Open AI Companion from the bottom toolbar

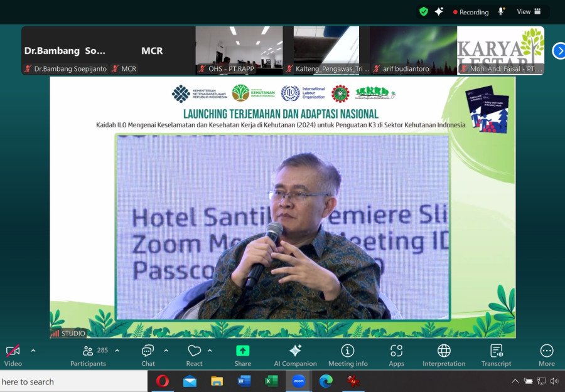coord(295,355)
